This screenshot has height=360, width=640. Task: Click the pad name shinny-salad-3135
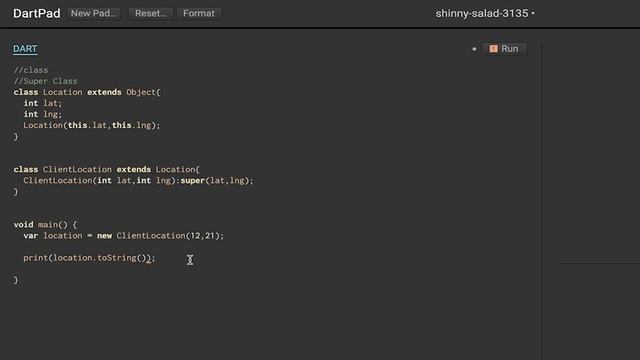coord(482,13)
